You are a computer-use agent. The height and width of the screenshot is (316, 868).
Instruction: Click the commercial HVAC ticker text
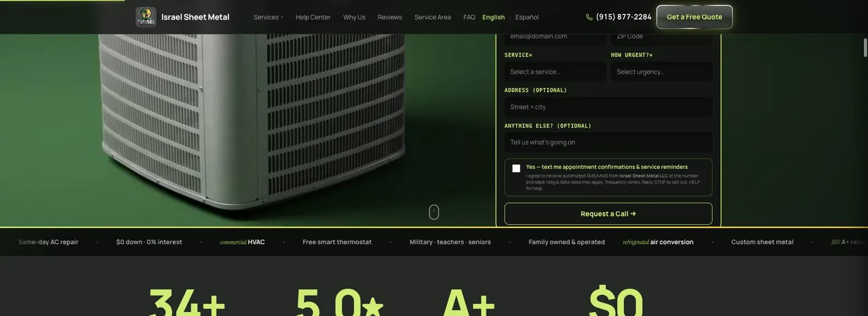[x=242, y=242]
